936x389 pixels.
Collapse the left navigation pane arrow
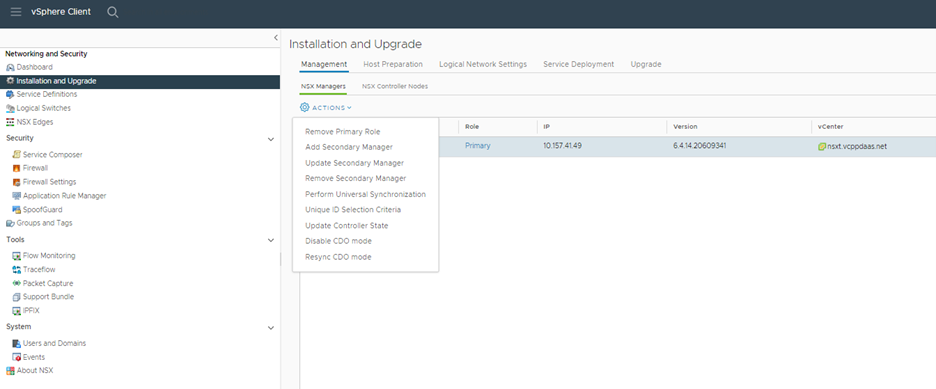coord(276,38)
